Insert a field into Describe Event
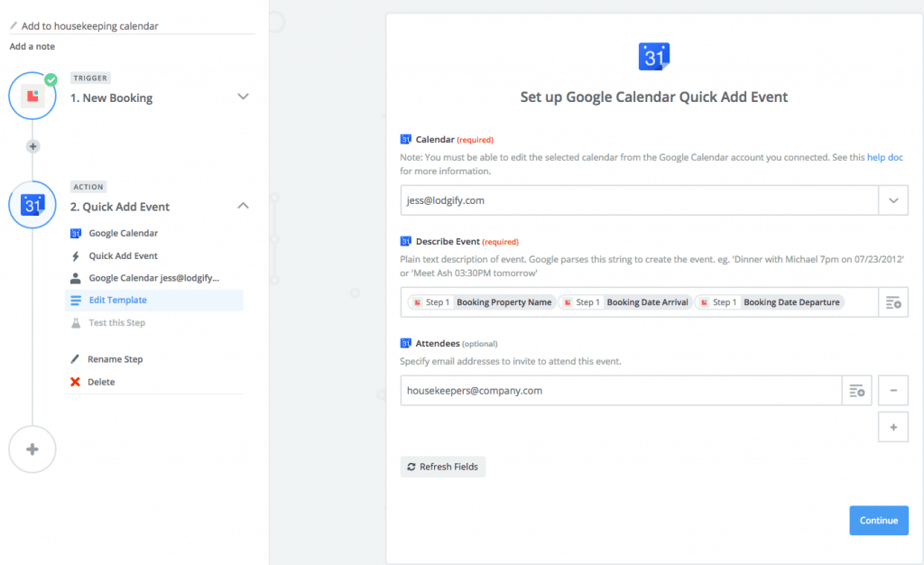This screenshot has width=924, height=565. point(893,302)
